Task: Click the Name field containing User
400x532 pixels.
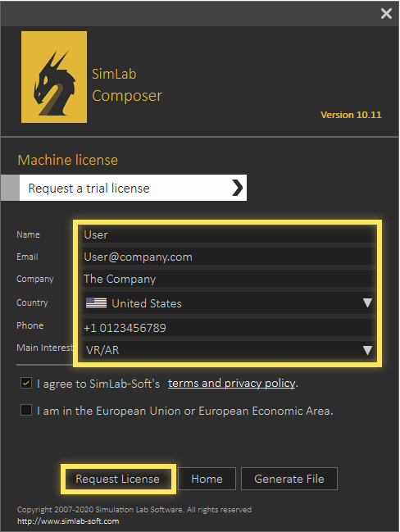Action: coord(229,234)
